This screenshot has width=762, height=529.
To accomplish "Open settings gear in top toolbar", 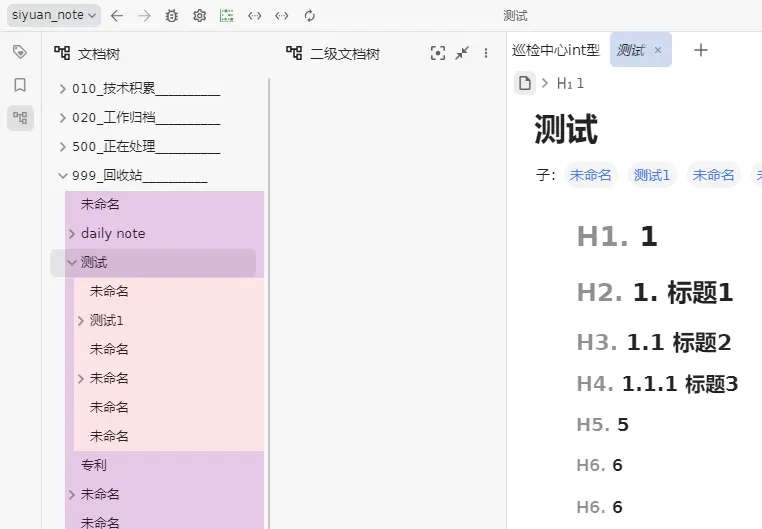I will pos(199,16).
